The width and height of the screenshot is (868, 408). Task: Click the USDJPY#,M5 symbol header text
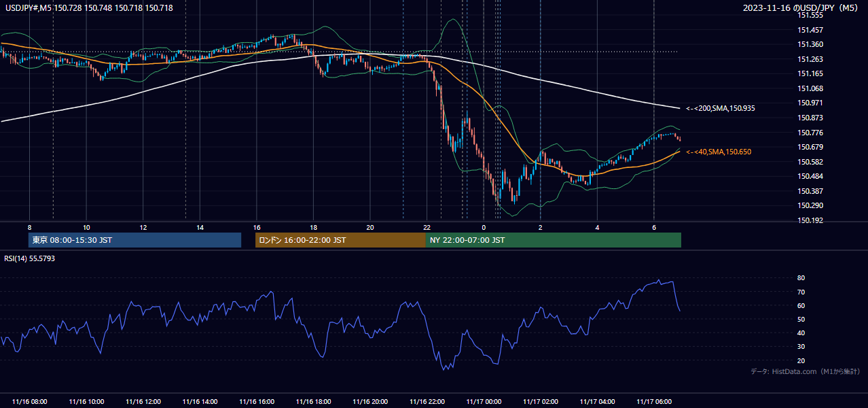point(88,8)
